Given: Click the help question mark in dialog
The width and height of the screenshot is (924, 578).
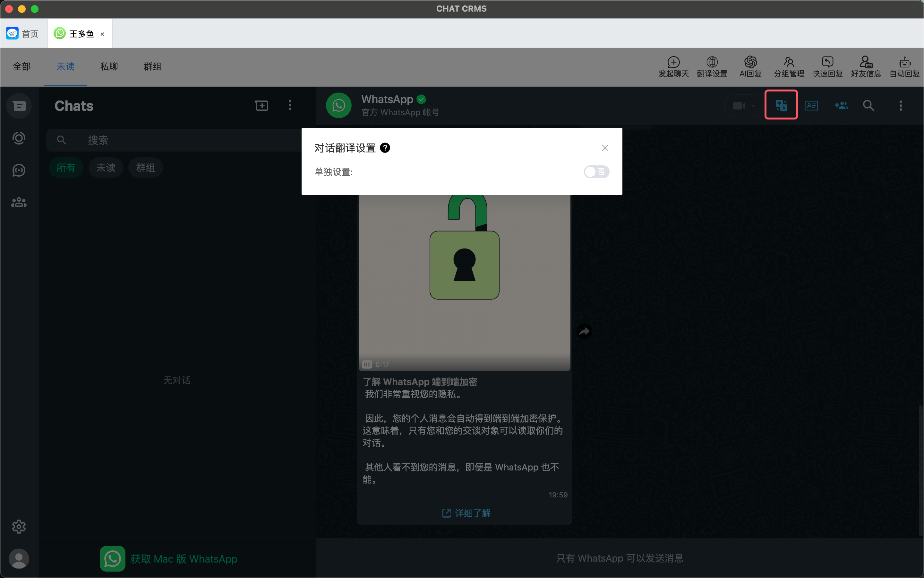Looking at the screenshot, I should (385, 148).
